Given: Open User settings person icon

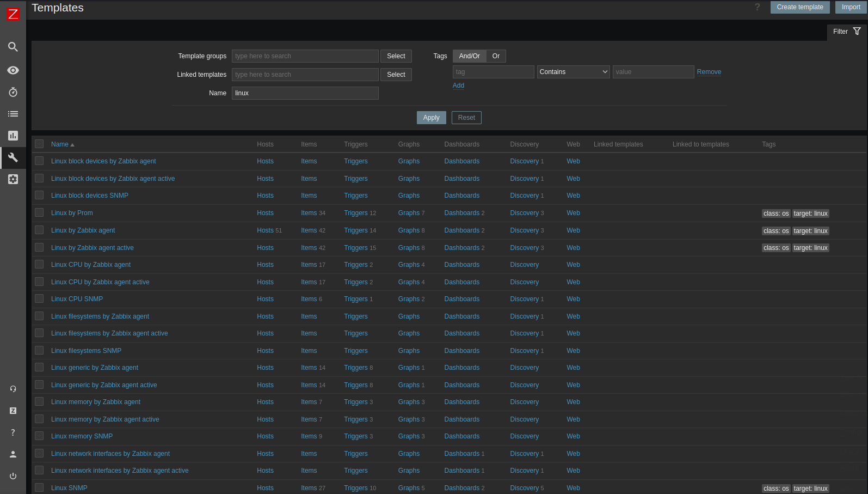Looking at the screenshot, I should point(13,454).
